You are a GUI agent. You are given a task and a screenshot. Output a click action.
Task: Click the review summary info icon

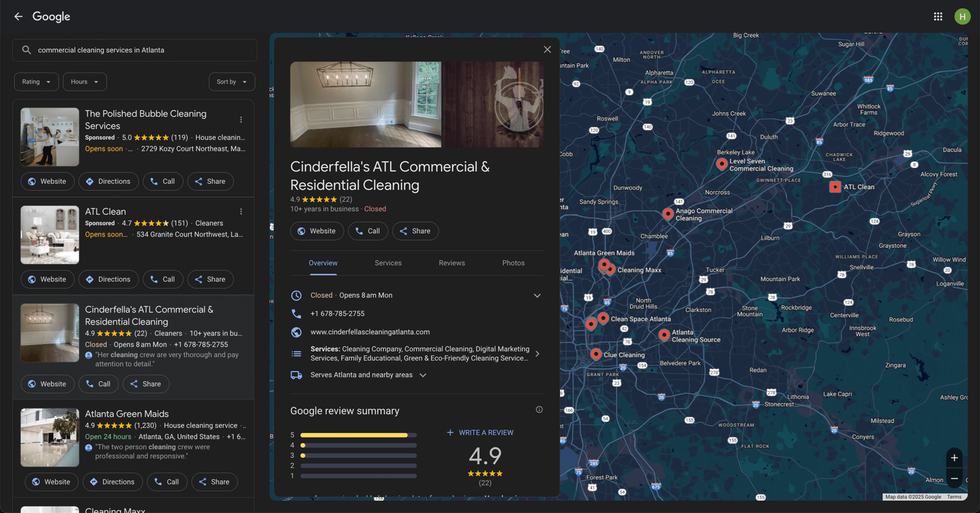click(x=539, y=410)
